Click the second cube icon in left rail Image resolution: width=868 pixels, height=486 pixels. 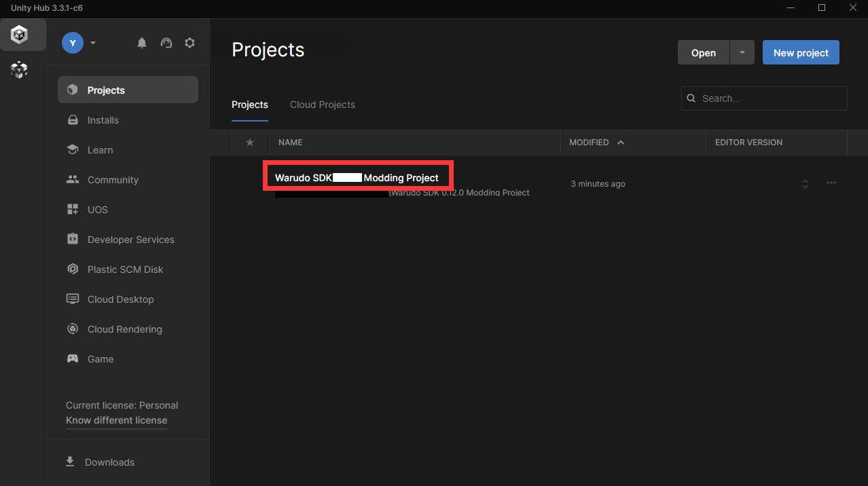[20, 69]
